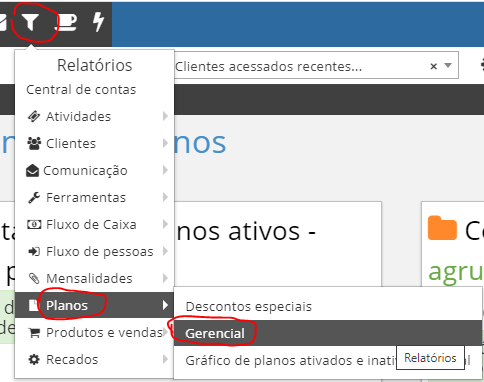Screen dimensions: 484x382
Task: Click the paperclip icon beside Mensalidades
Action: 34,278
